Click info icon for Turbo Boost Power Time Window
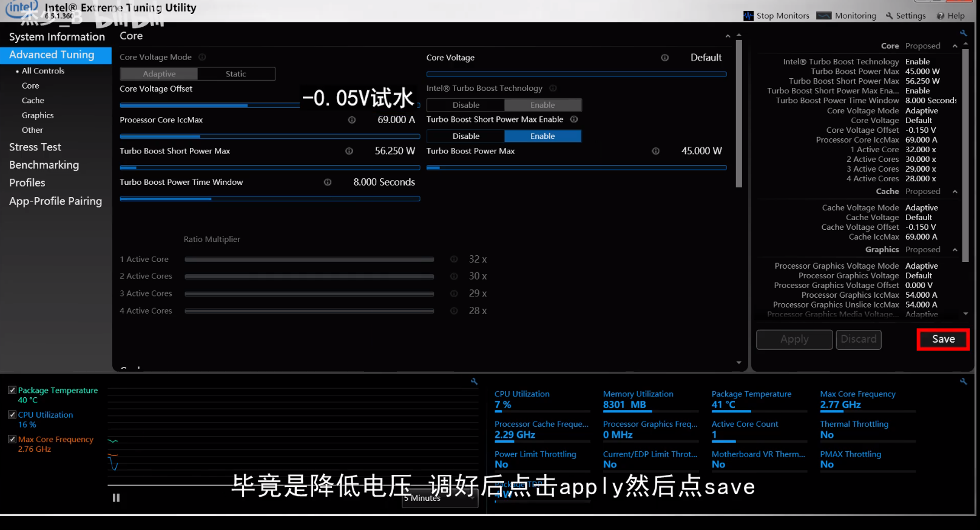The height and width of the screenshot is (530, 980). point(327,182)
